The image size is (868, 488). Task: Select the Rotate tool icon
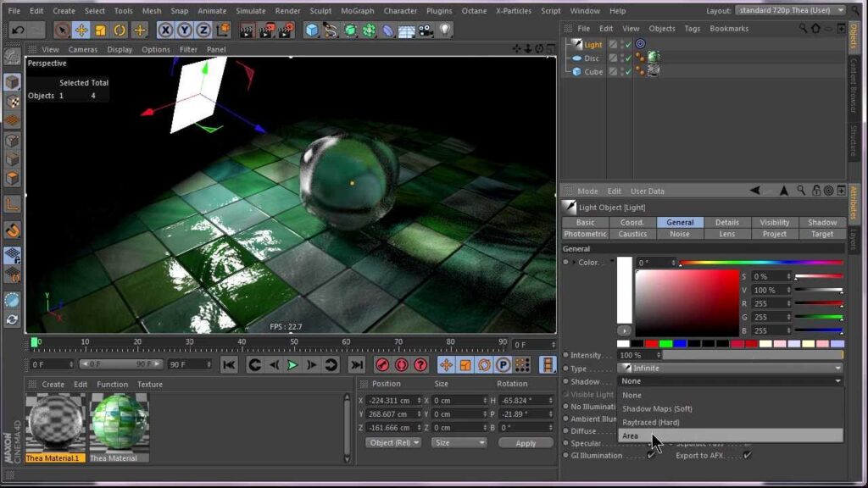click(x=120, y=30)
